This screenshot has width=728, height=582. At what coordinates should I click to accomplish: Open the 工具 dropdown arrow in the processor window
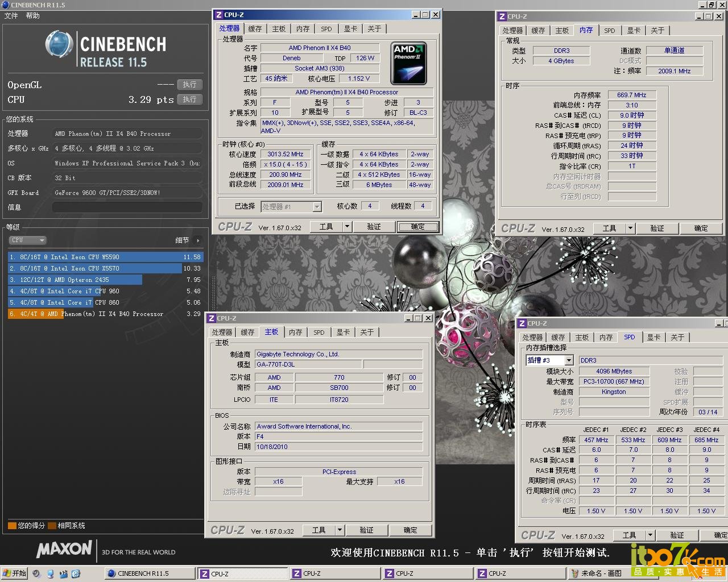(347, 227)
